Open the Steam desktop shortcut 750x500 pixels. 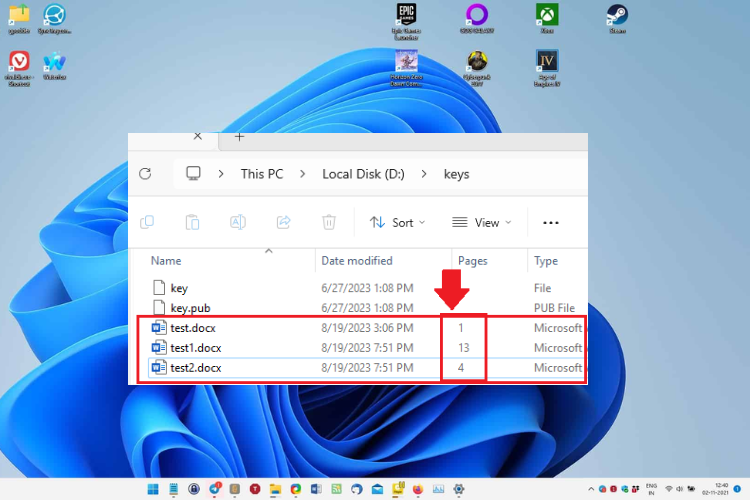[x=618, y=18]
